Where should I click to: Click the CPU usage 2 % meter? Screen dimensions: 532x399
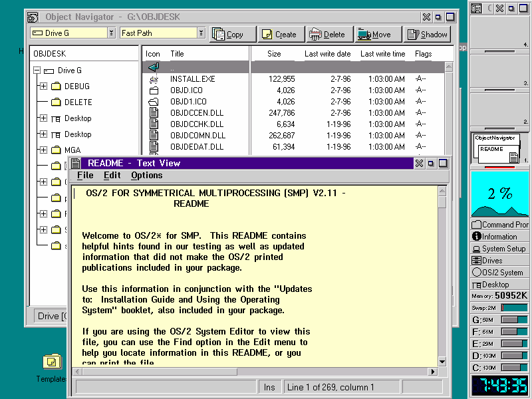[499, 194]
